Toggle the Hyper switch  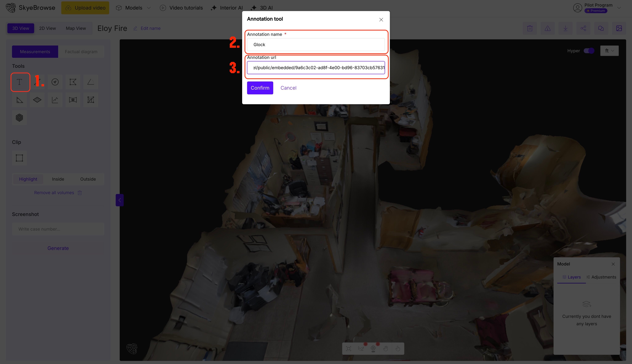[589, 51]
